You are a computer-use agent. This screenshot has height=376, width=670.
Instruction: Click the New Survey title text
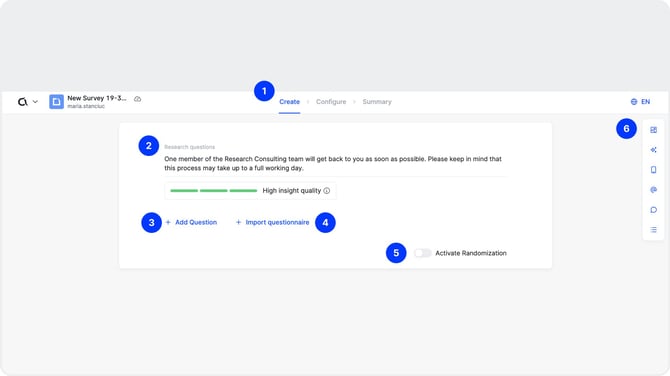pyautogui.click(x=97, y=98)
